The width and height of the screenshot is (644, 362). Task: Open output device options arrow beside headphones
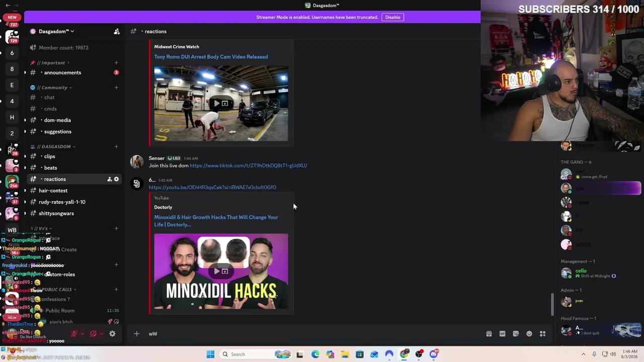pyautogui.click(x=102, y=334)
